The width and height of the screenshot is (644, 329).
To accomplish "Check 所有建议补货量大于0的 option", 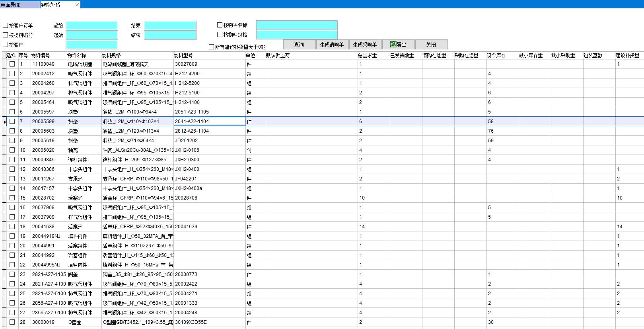I will coord(212,47).
